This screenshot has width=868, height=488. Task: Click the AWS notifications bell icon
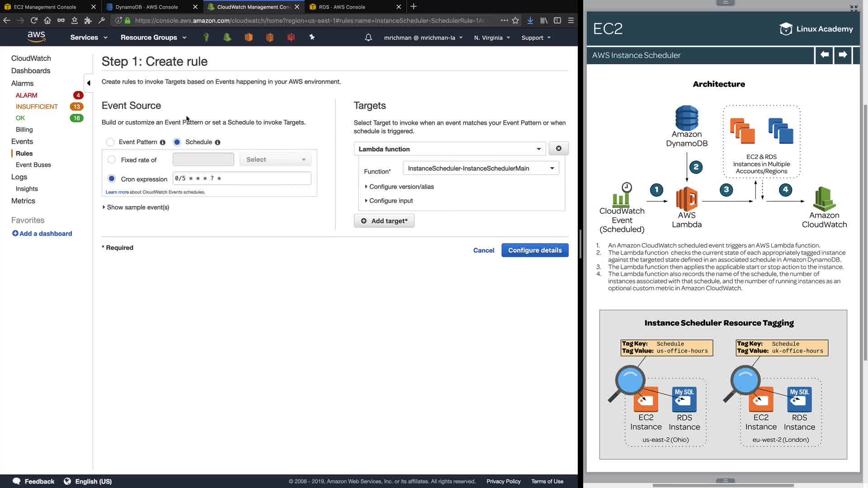(368, 38)
